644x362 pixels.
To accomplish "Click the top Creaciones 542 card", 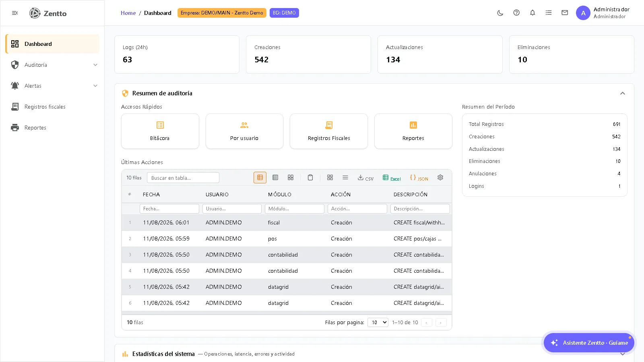I will pyautogui.click(x=308, y=55).
